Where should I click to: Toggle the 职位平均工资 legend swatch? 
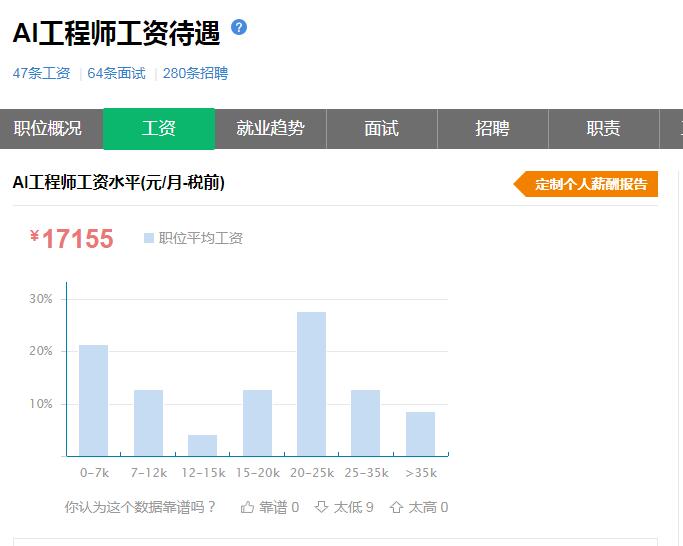tap(149, 238)
